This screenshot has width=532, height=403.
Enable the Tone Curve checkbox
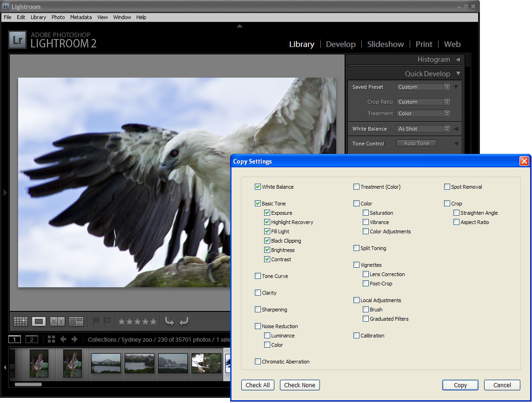click(258, 276)
